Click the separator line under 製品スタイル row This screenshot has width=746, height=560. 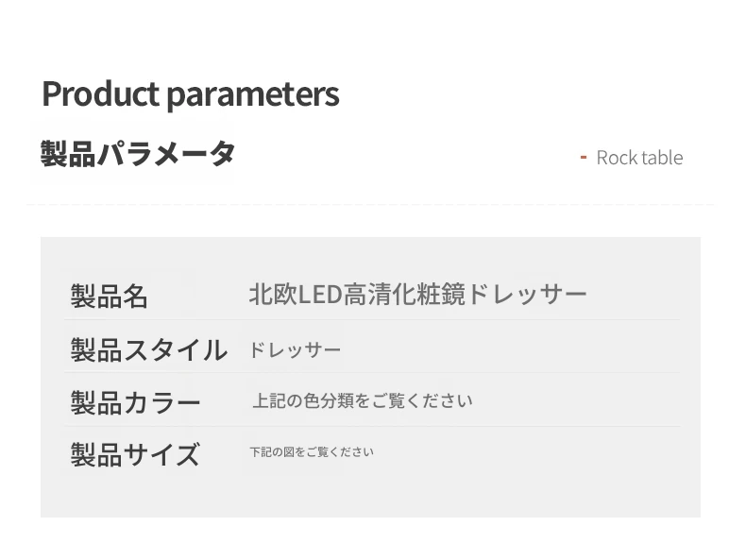(370, 373)
